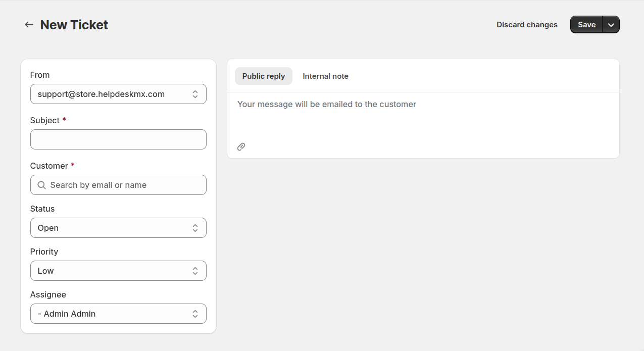This screenshot has width=644, height=351.
Task: Click the up-down arrows in From field
Action: click(x=195, y=94)
